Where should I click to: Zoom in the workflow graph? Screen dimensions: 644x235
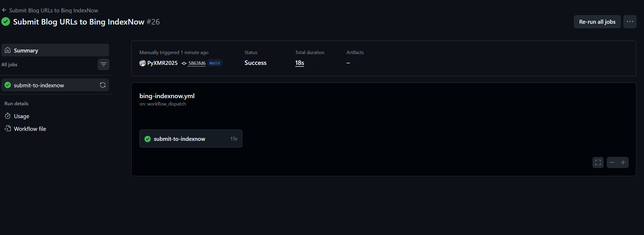click(623, 162)
